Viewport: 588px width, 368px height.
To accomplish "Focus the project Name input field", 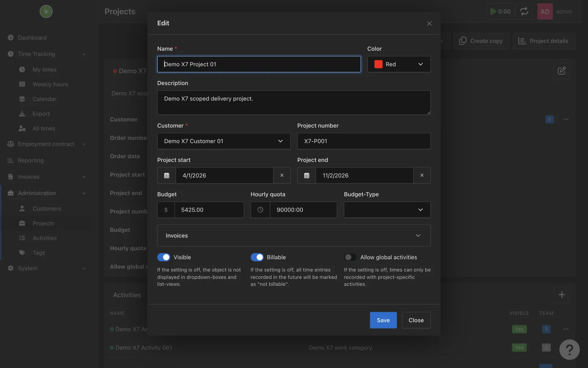I will click(x=259, y=64).
